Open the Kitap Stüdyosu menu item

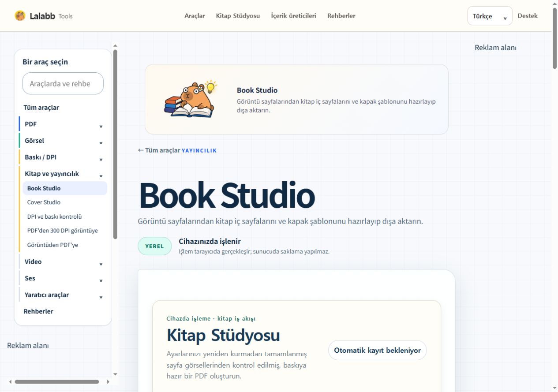point(238,16)
